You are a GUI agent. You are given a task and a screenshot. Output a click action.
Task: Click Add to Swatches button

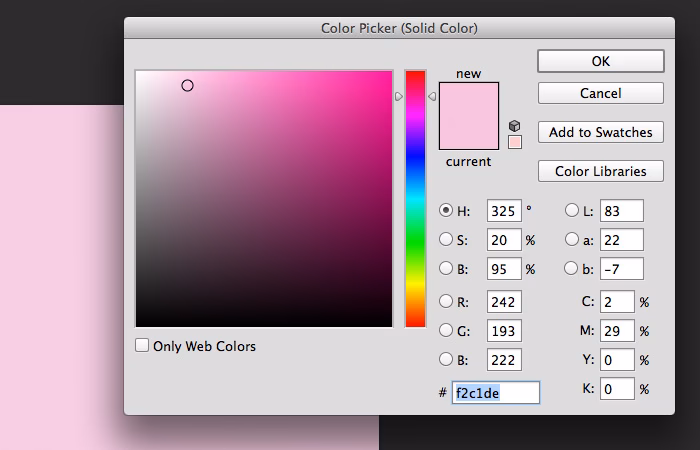600,132
